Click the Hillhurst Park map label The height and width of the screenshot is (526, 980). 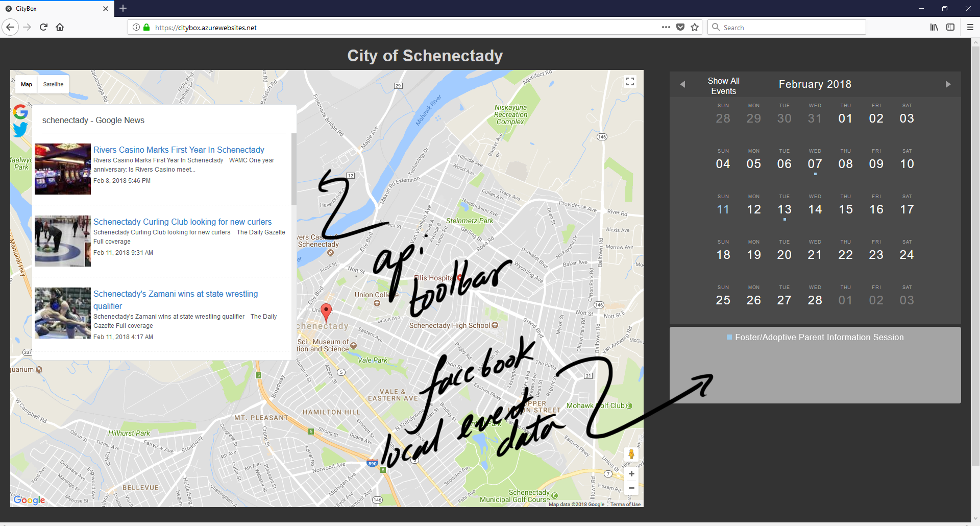click(129, 433)
